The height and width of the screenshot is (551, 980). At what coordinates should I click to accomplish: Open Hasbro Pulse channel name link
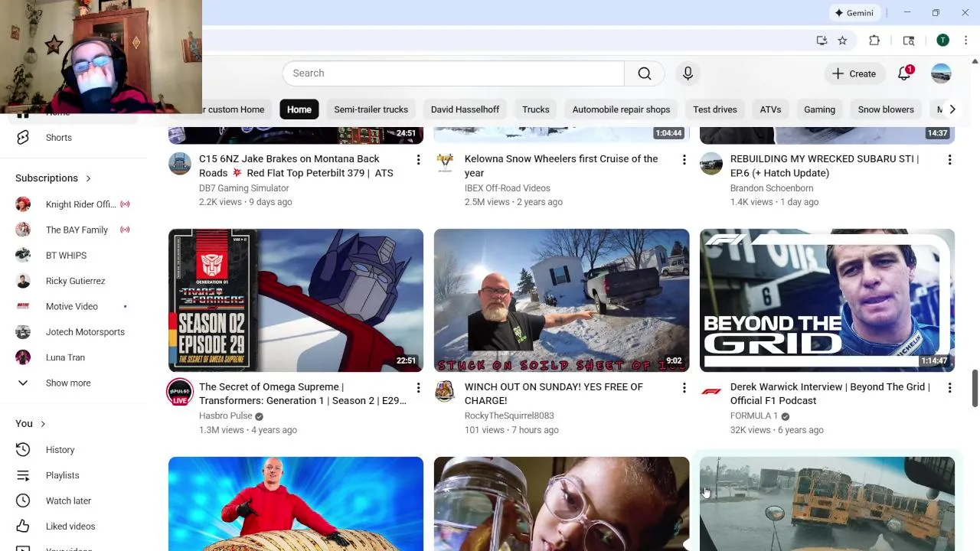point(225,416)
